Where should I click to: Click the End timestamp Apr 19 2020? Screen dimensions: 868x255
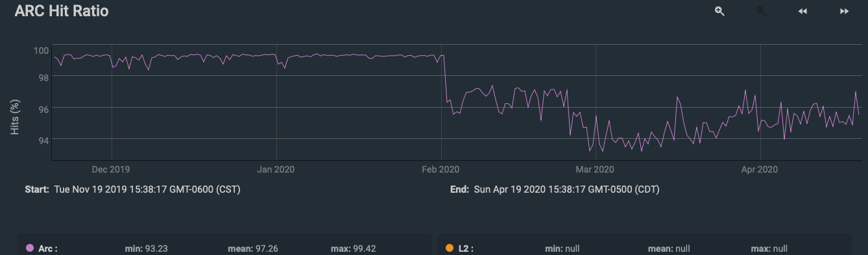click(563, 189)
